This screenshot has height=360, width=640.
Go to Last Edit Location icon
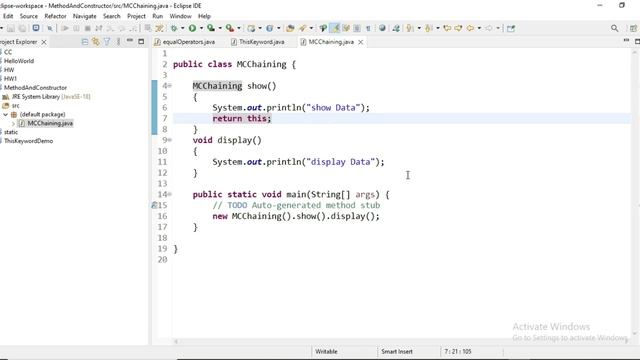tap(447, 28)
